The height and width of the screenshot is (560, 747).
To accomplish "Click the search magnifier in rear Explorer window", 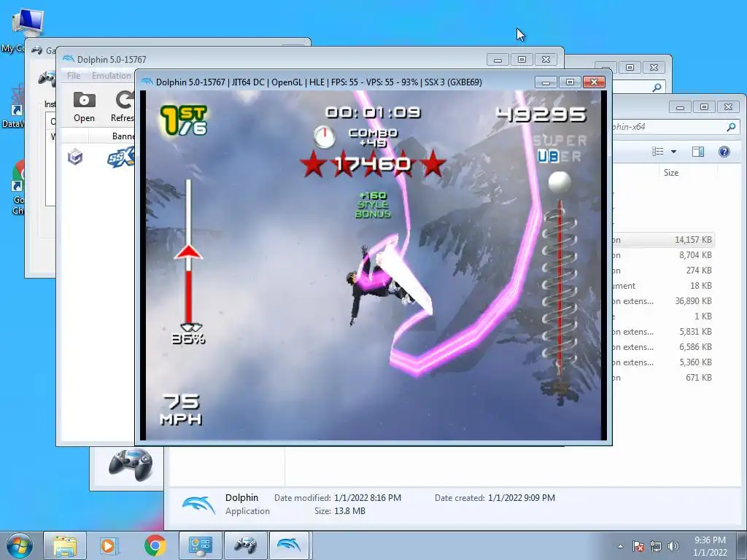I will click(657, 87).
